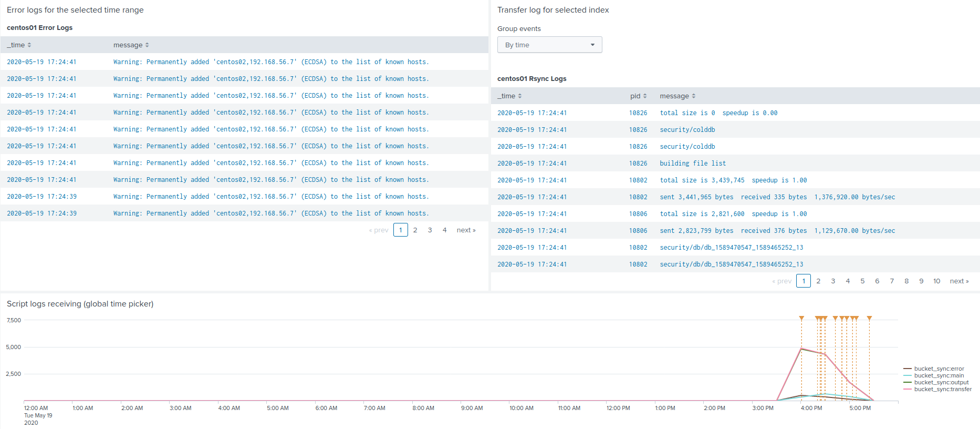980x429 pixels.
Task: Click the 7,500 y-axis label on chart
Action: pos(14,320)
